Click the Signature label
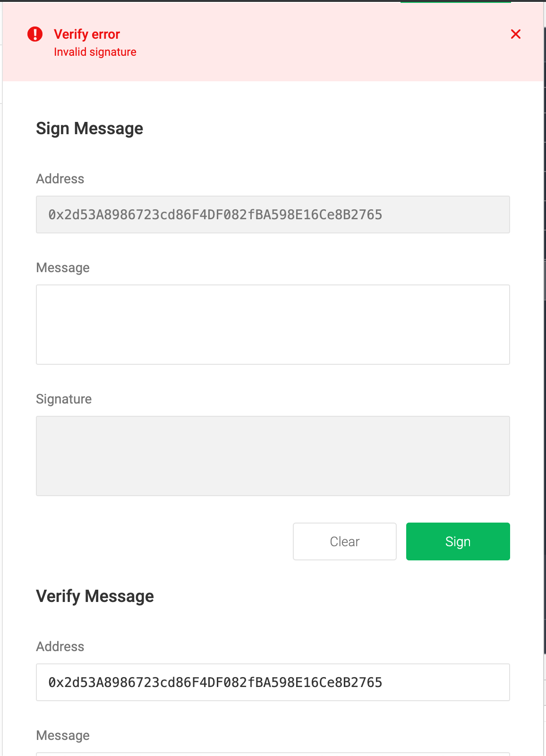This screenshot has height=756, width=546. pos(64,399)
